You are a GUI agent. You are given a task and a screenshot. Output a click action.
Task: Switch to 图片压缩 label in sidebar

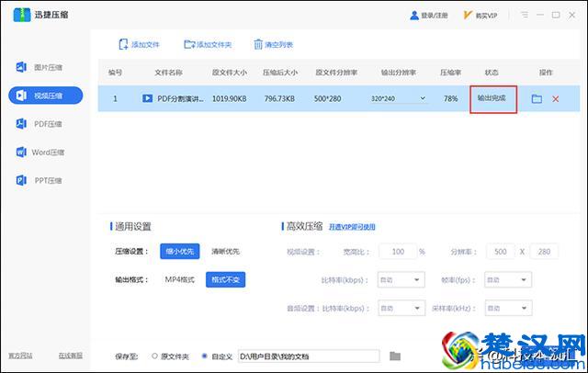tap(48, 67)
